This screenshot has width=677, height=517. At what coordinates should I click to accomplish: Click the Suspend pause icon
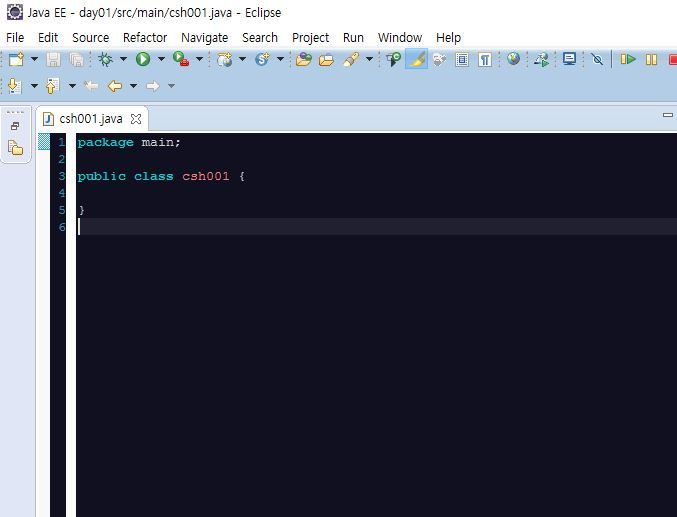point(651,59)
